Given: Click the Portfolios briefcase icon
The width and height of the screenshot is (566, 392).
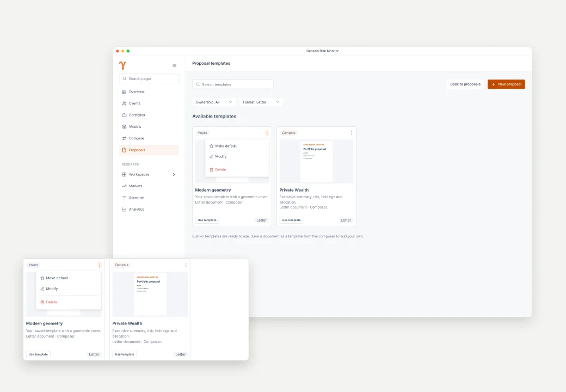Looking at the screenshot, I should click(124, 115).
